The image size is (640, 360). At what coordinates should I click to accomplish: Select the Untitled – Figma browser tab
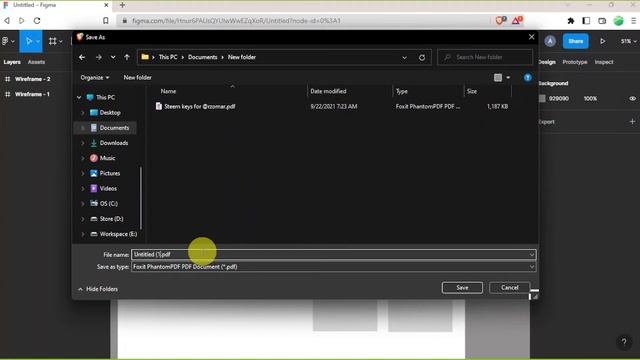(56, 5)
